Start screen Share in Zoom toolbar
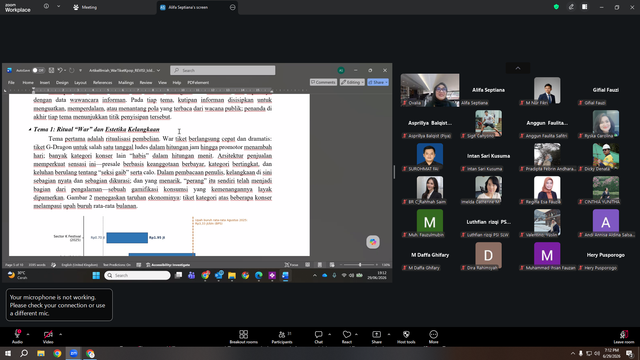The image size is (640, 360). point(376,337)
